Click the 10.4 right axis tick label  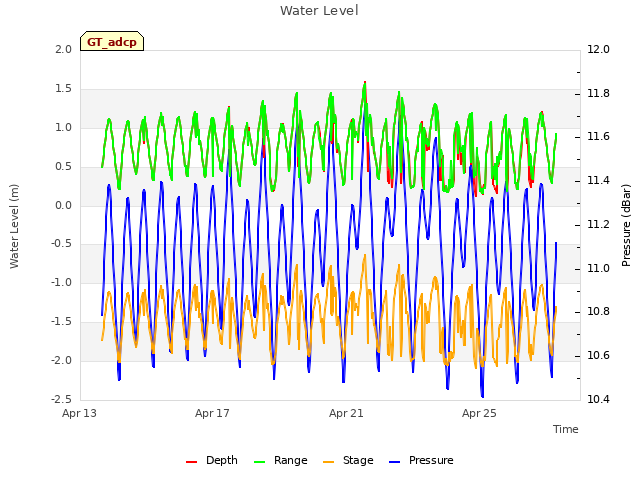tap(598, 399)
